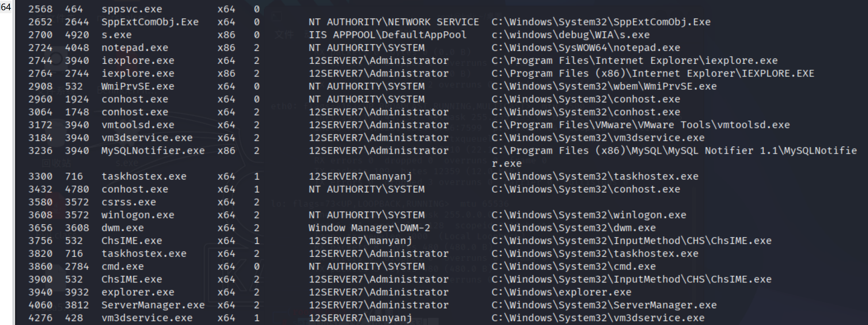The width and height of the screenshot is (868, 325).
Task: Select PID 2700 in the process list
Action: [x=40, y=35]
